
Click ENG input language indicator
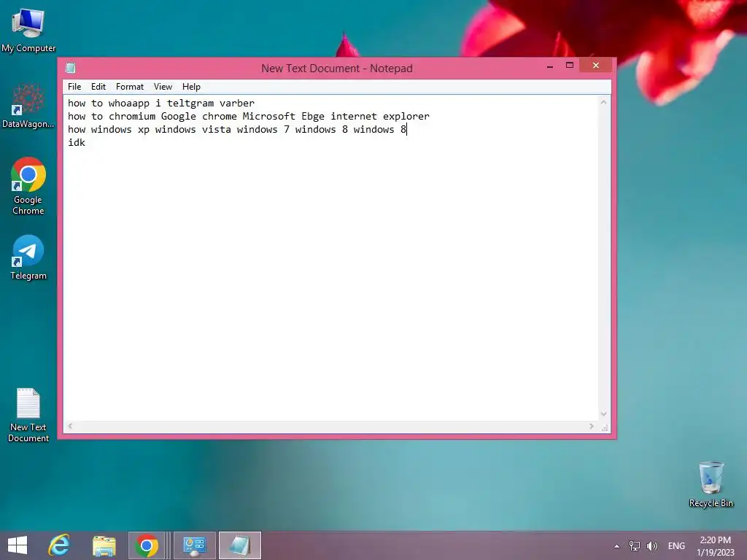coord(676,545)
